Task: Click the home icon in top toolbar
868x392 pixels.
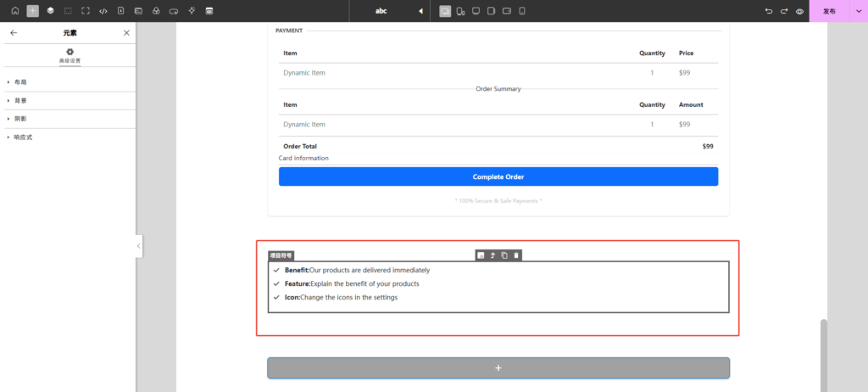Action: (14, 11)
